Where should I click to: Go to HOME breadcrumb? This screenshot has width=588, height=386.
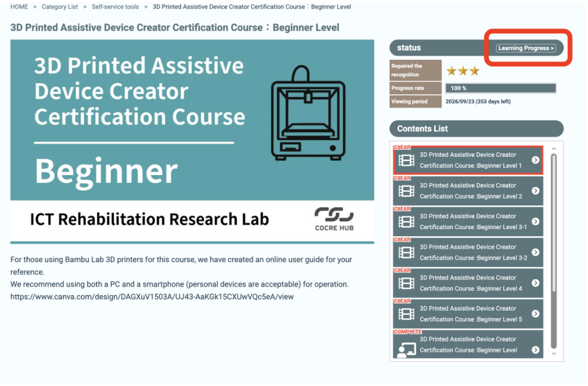[x=19, y=7]
